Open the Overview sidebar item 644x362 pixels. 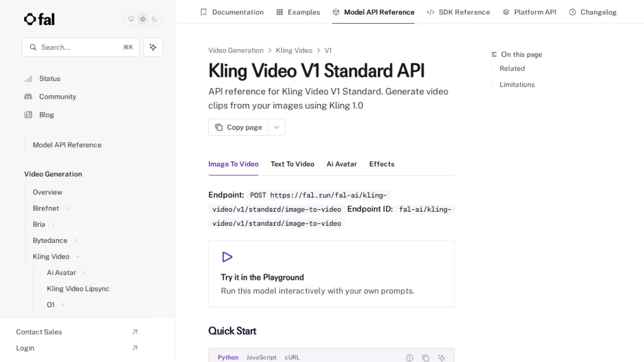pyautogui.click(x=47, y=192)
